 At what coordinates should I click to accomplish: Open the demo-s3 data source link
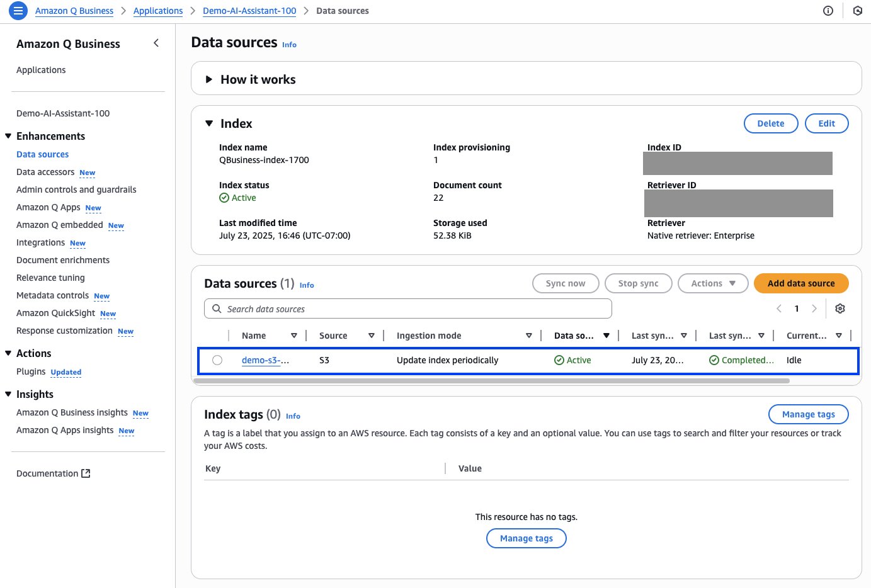[265, 360]
